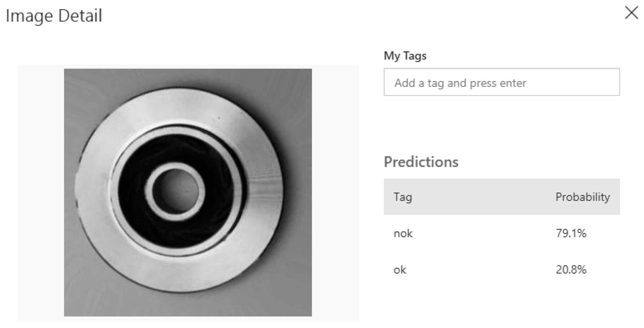Click the My Tags label

pos(405,56)
